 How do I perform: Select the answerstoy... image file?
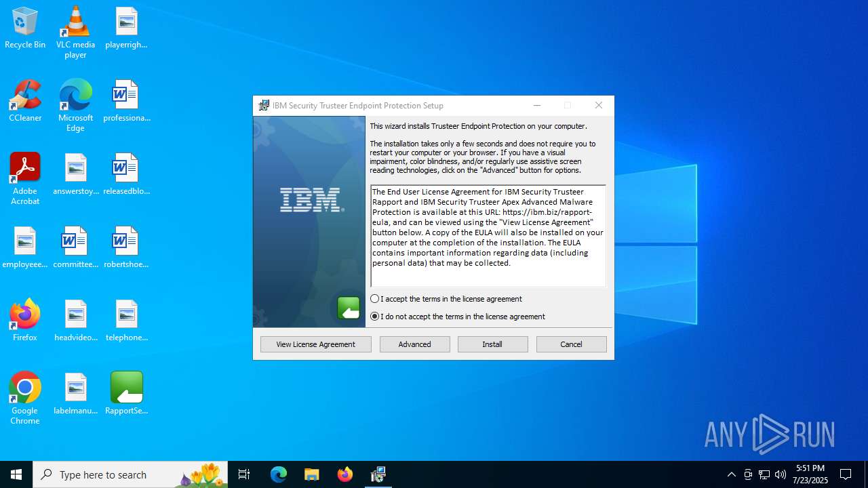[75, 175]
